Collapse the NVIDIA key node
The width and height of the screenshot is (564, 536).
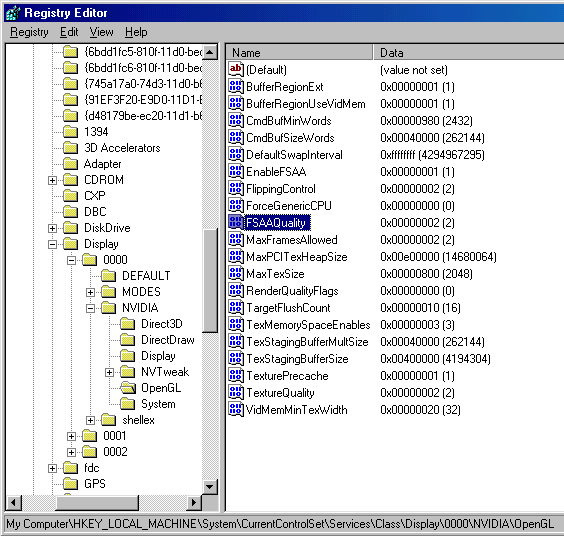point(91,308)
